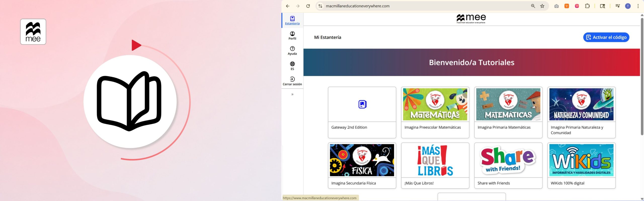
Task: Select the ¡Más Que Libros! title
Action: coord(419,183)
